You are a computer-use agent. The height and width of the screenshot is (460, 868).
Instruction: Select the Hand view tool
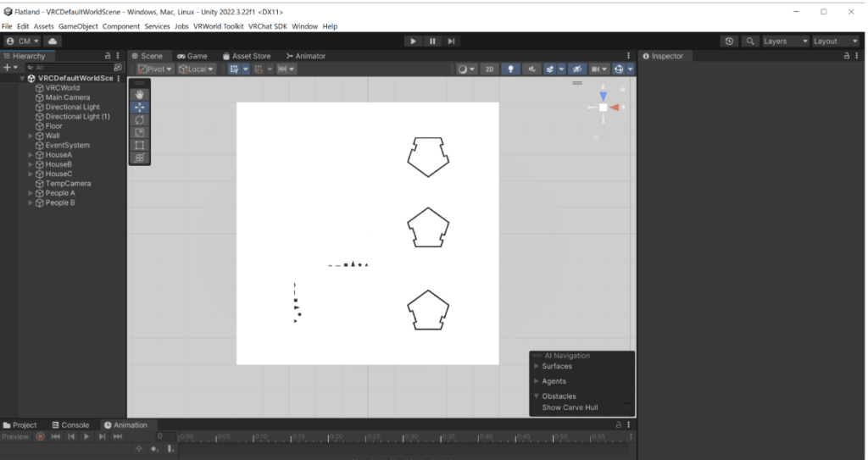click(x=140, y=95)
